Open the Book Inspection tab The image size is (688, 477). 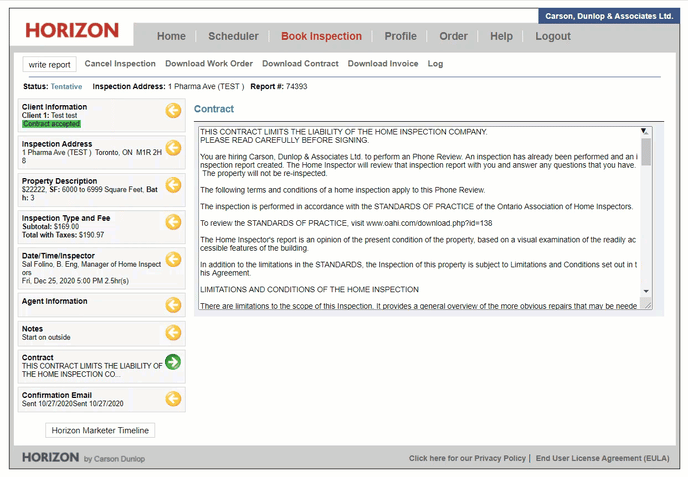click(321, 36)
